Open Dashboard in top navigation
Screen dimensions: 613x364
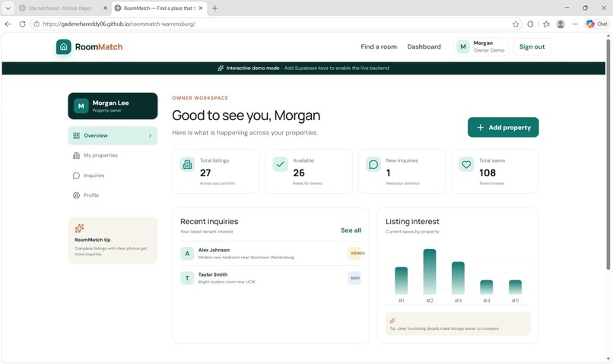pos(424,46)
